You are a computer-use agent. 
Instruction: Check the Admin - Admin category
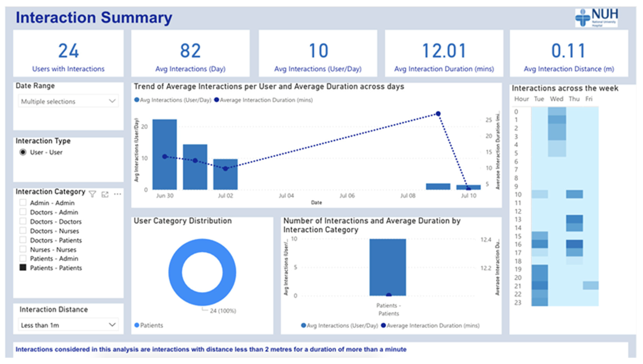coord(23,202)
